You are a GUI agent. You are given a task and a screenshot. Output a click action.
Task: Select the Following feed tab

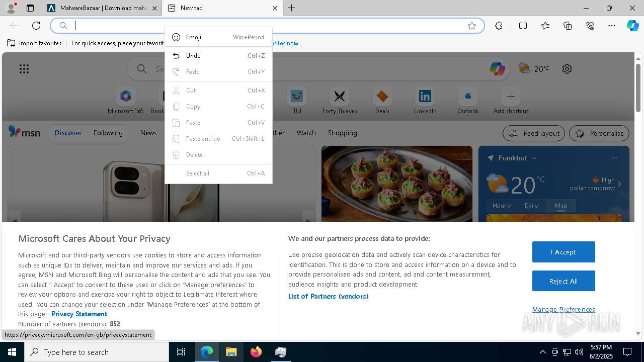[108, 133]
